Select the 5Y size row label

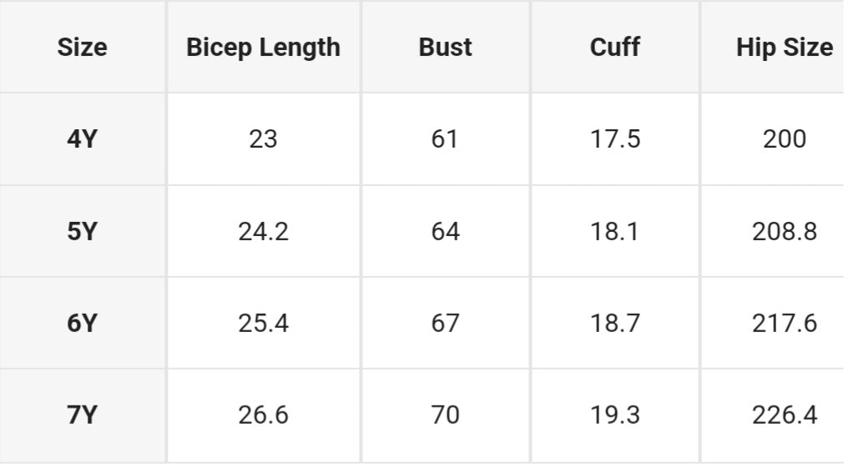(x=82, y=231)
